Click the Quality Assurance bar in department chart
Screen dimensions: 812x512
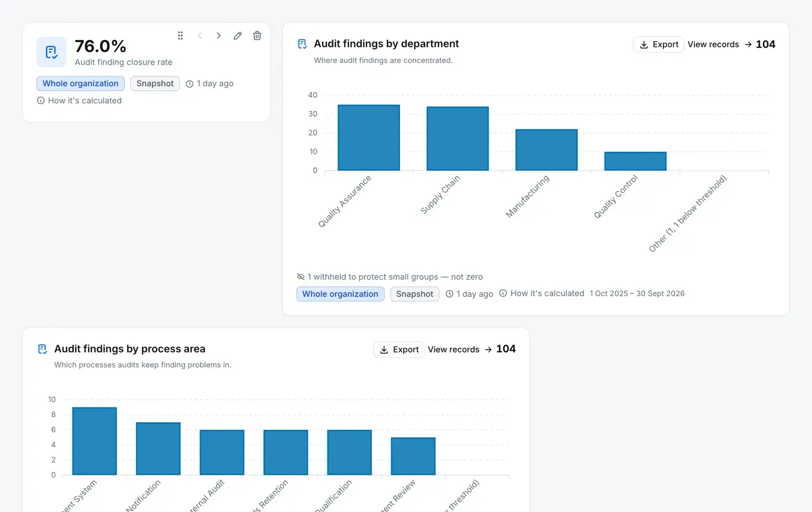(x=369, y=138)
